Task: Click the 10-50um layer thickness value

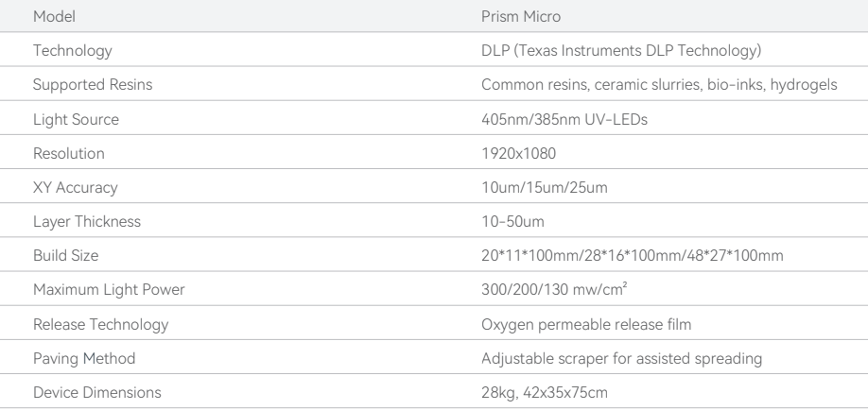Action: [509, 222]
